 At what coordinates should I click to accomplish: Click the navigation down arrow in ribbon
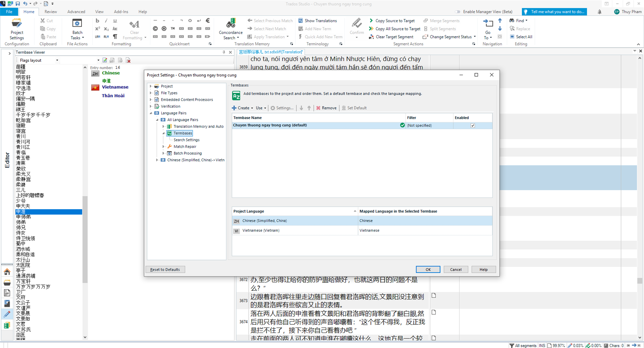click(x=500, y=29)
